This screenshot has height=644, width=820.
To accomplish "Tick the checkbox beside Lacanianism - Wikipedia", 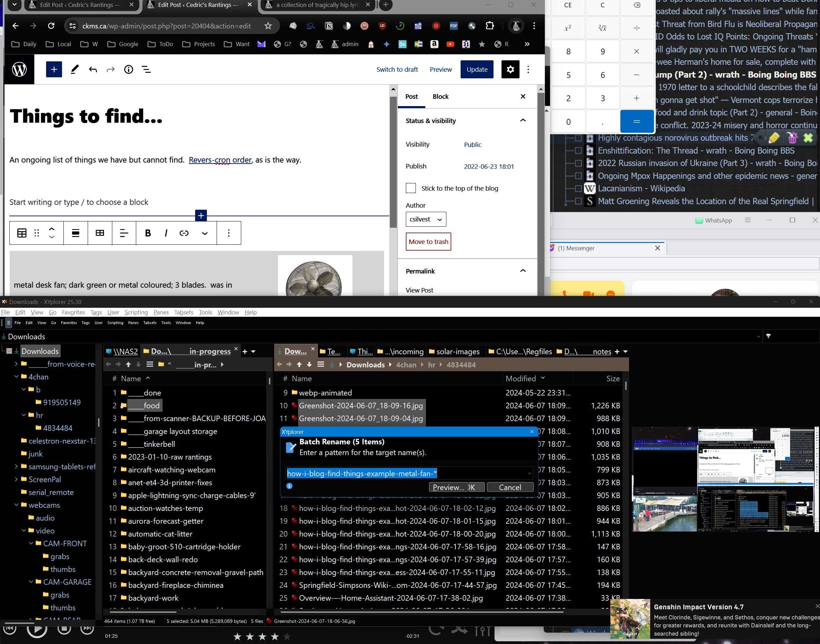I will pyautogui.click(x=578, y=189).
